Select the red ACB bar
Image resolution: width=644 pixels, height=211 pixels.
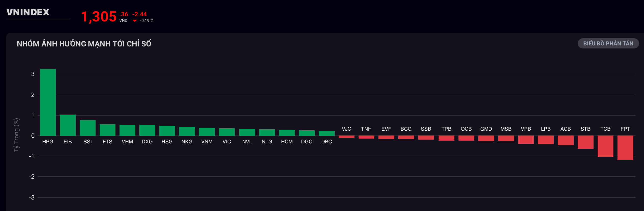tap(566, 140)
